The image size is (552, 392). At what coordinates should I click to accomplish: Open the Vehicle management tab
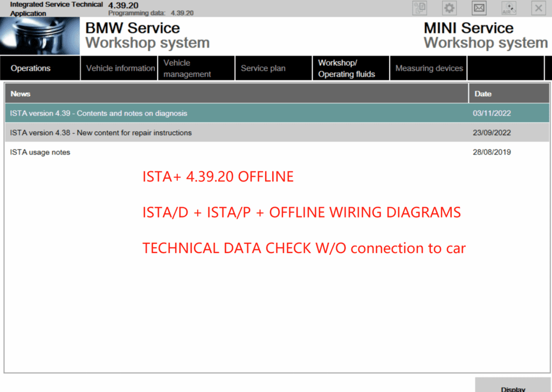[x=196, y=68]
